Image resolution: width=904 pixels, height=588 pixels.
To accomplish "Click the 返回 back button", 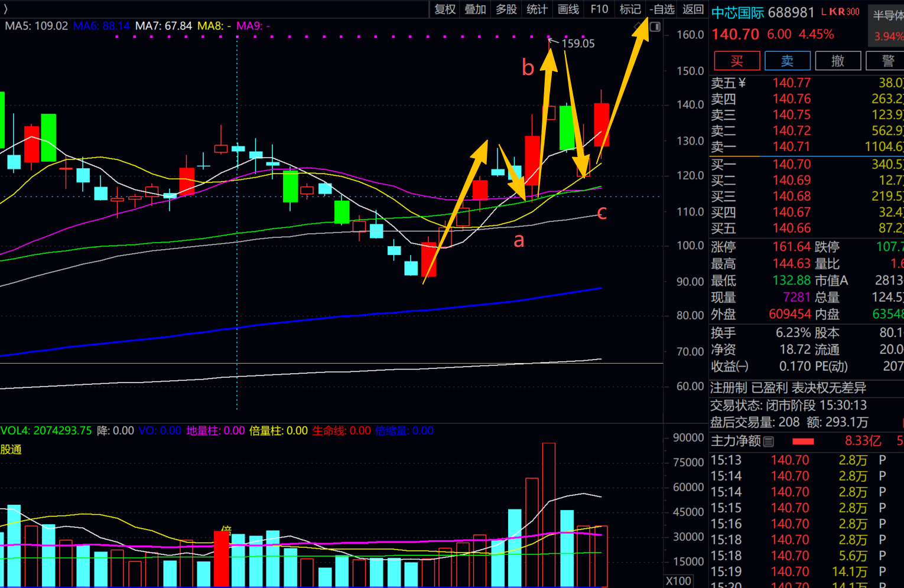I will pyautogui.click(x=693, y=9).
